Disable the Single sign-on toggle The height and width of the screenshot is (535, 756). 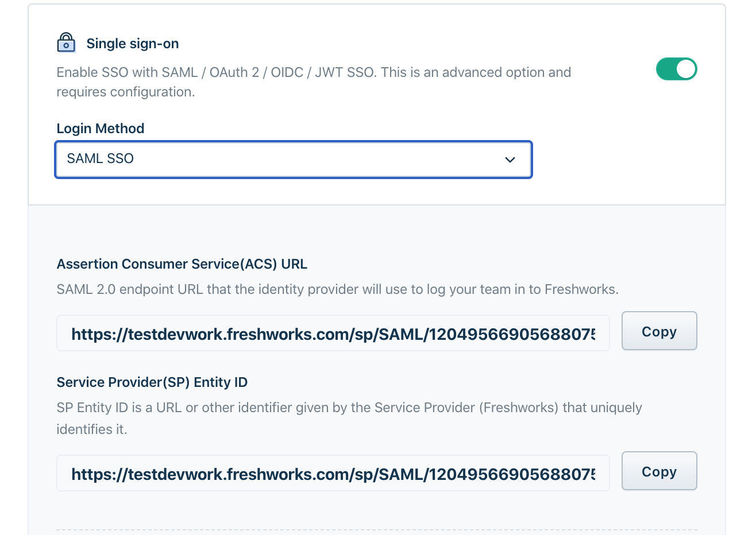[676, 69]
